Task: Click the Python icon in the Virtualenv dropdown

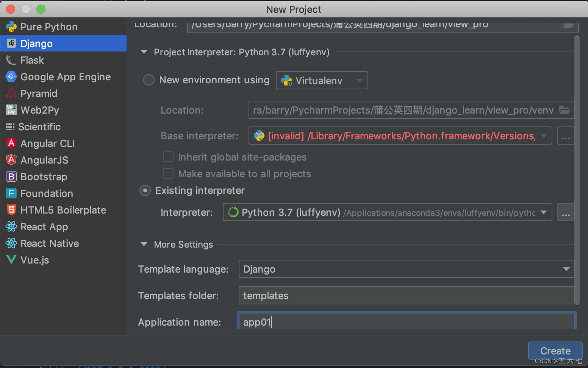Action: tap(286, 80)
